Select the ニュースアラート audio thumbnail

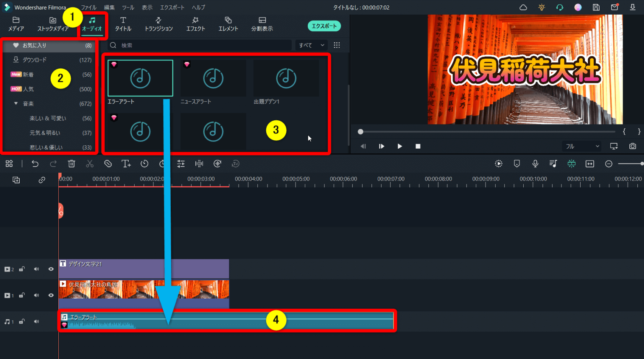(213, 78)
